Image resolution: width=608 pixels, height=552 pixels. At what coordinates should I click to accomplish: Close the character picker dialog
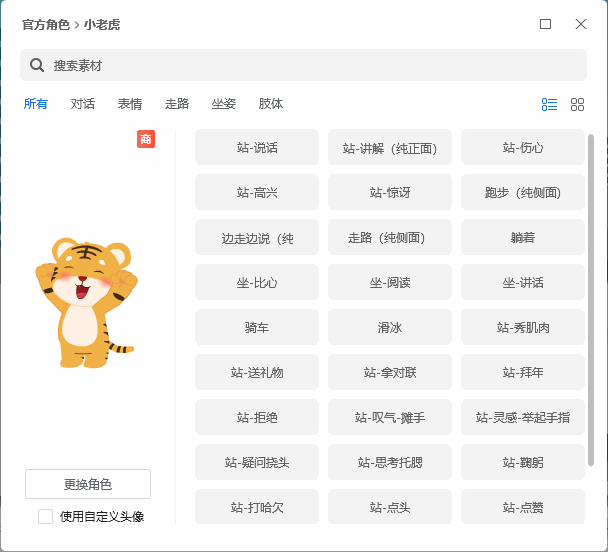[x=580, y=24]
